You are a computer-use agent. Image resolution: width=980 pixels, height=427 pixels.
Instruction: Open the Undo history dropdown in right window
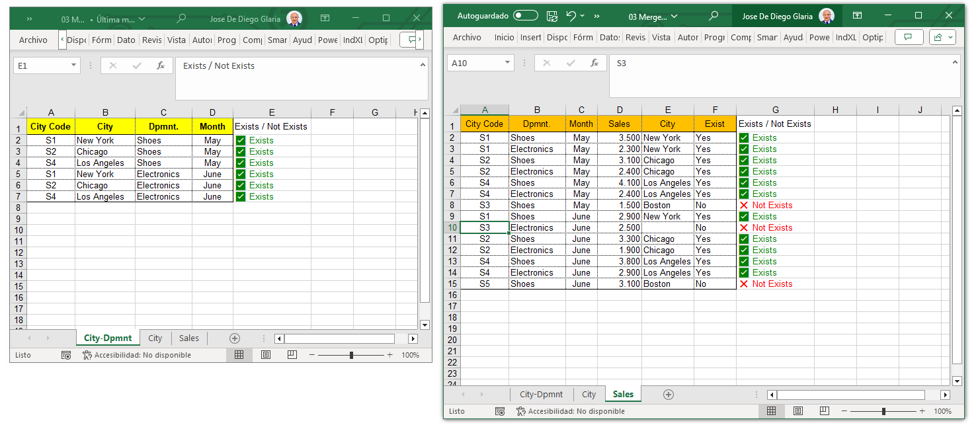[x=583, y=17]
